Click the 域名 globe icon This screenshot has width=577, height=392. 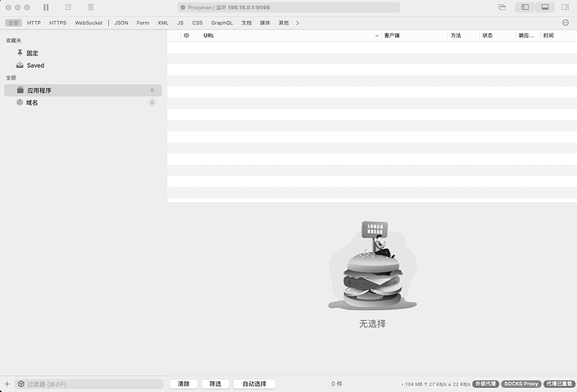[x=20, y=102]
